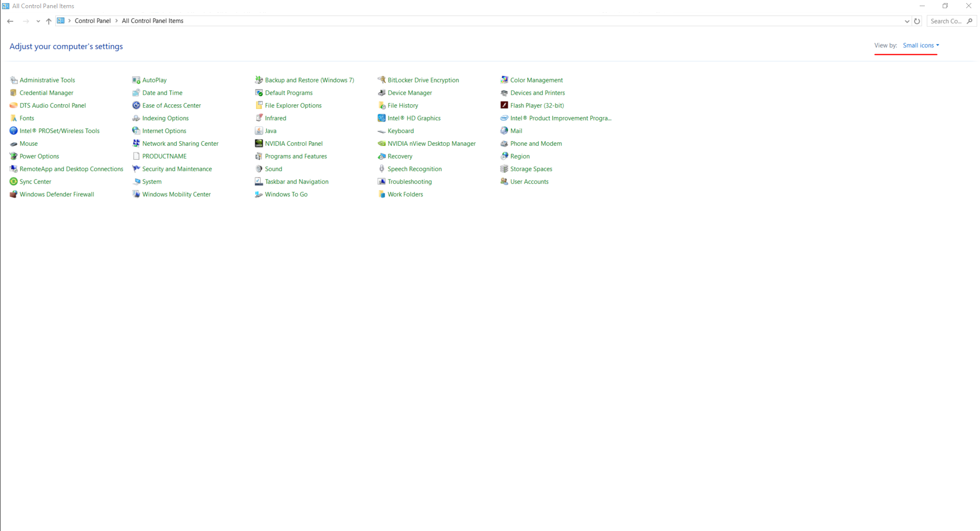The width and height of the screenshot is (980, 531).
Task: Click the BitLocker Drive Encryption icon
Action: (382, 80)
